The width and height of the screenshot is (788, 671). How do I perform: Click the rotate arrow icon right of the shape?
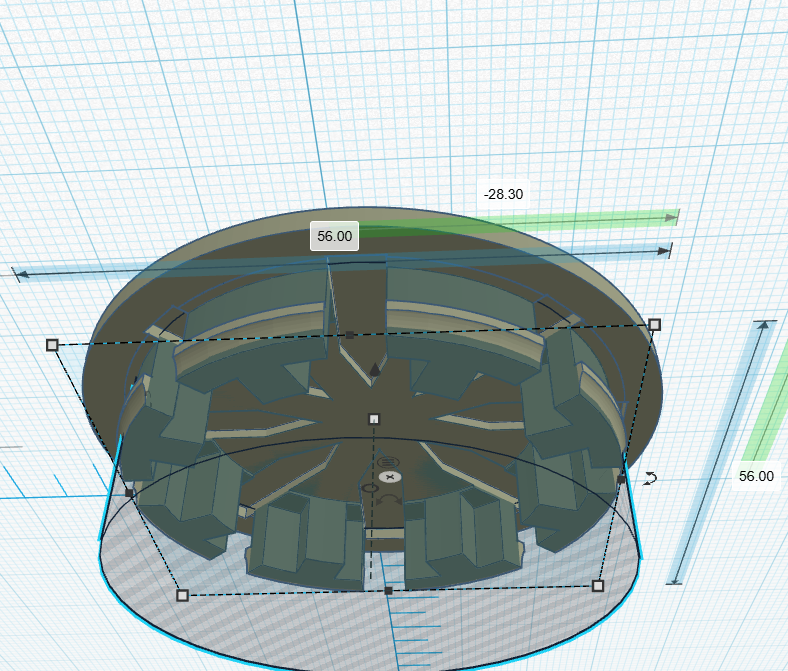650,478
